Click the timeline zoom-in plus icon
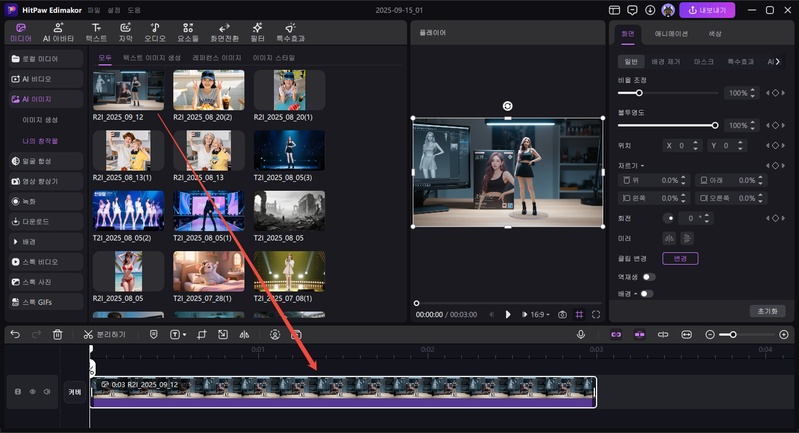The image size is (799, 433). pos(784,334)
